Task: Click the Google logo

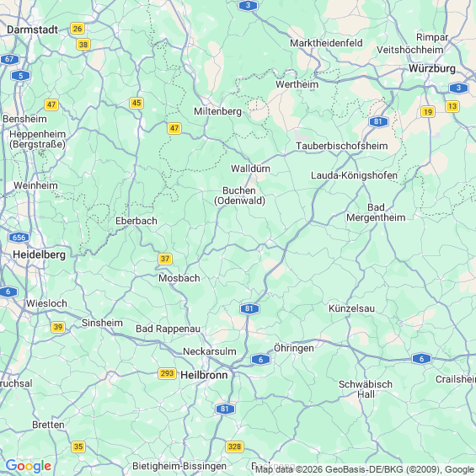Action: [29, 466]
